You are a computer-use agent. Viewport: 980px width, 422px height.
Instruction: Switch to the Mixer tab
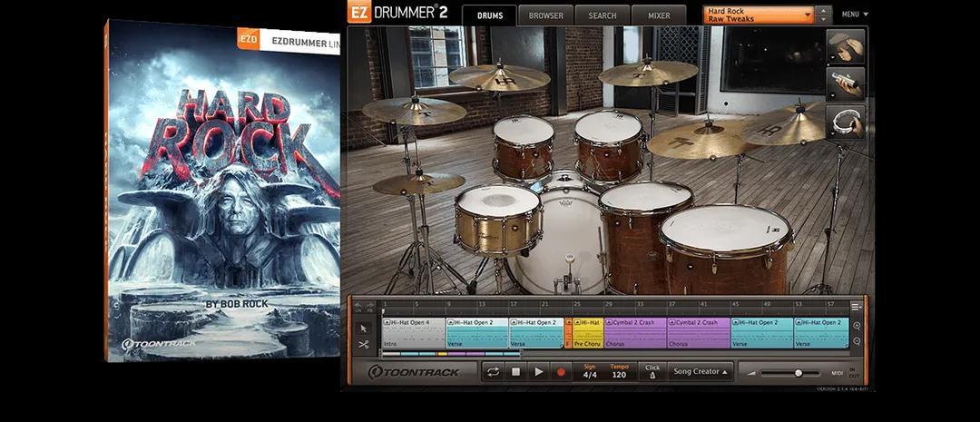click(658, 15)
